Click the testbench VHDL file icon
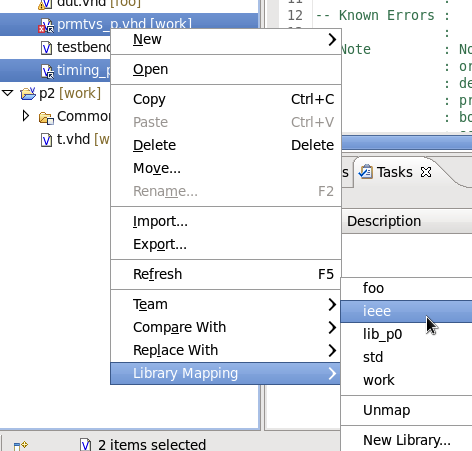The width and height of the screenshot is (472, 451). point(46,48)
